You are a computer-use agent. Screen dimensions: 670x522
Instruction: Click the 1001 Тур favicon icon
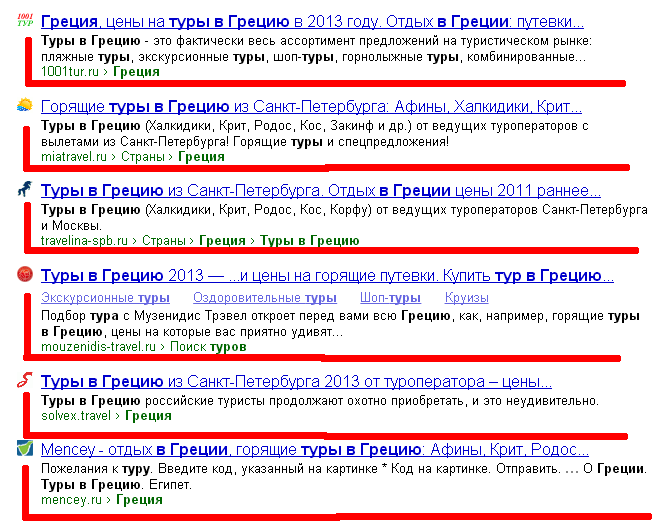pyautogui.click(x=25, y=20)
